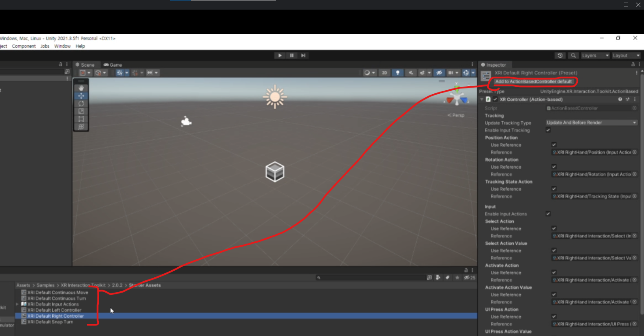Screen dimensions: 644x336
Task: Open snap increment settings icon
Action: pyautogui.click(x=152, y=73)
